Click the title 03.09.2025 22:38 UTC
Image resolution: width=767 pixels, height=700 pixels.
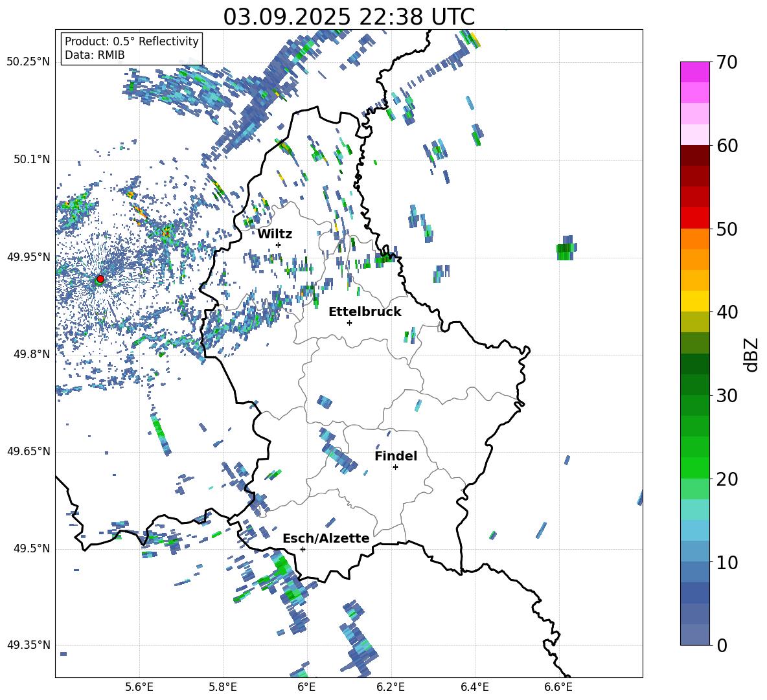click(x=349, y=17)
